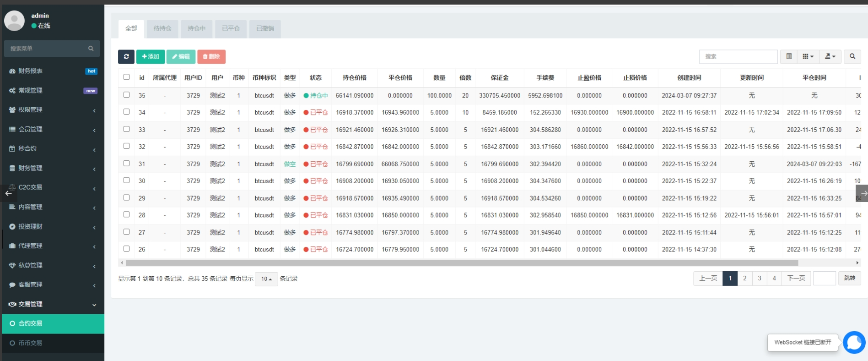
Task: Click the refresh table icon button
Action: [x=126, y=56]
